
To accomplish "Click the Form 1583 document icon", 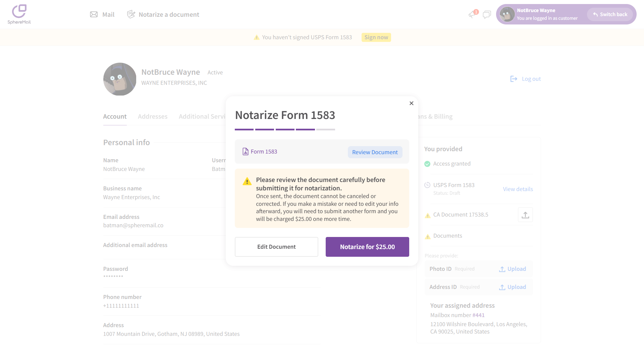I will 246,152.
